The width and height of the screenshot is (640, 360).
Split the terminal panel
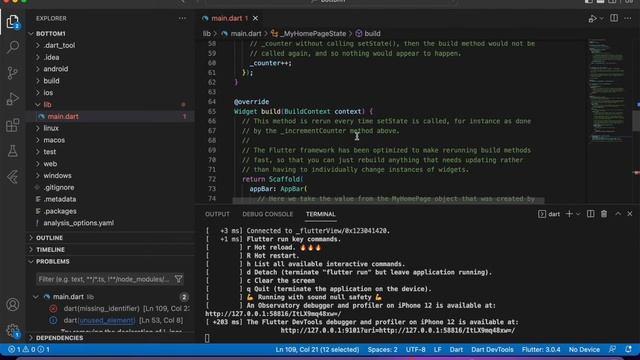coord(590,214)
